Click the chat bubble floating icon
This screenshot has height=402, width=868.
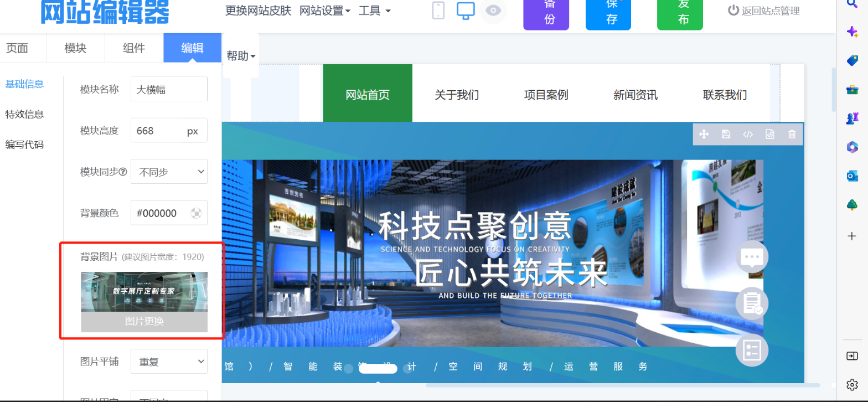[752, 257]
